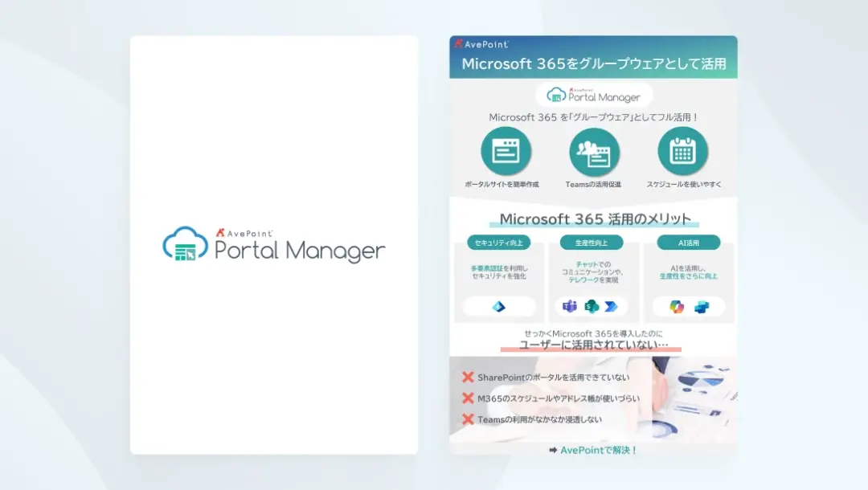This screenshot has width=868, height=490.
Task: Select the label "スケジュールを使いやすく"
Action: point(684,184)
